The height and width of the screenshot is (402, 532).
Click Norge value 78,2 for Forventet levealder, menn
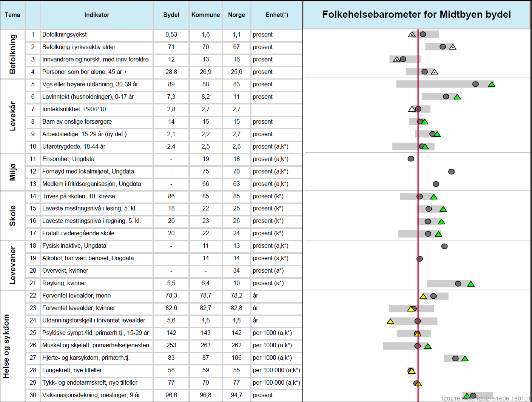pyautogui.click(x=236, y=296)
